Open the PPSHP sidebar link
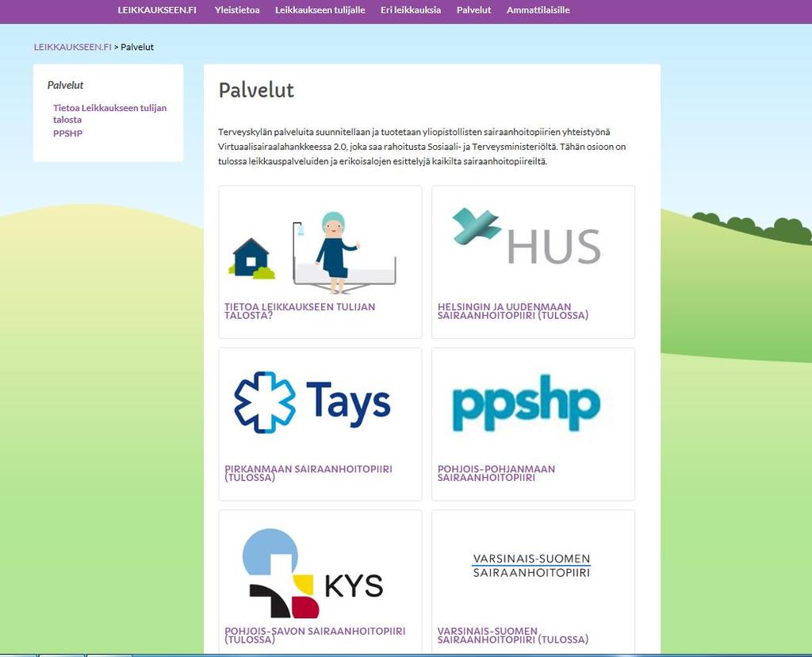 click(x=68, y=133)
